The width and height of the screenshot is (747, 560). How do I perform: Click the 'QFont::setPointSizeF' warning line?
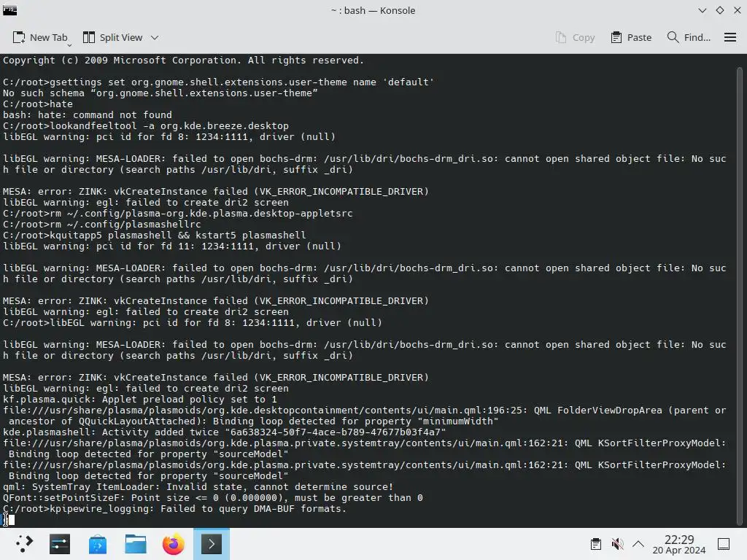212,498
